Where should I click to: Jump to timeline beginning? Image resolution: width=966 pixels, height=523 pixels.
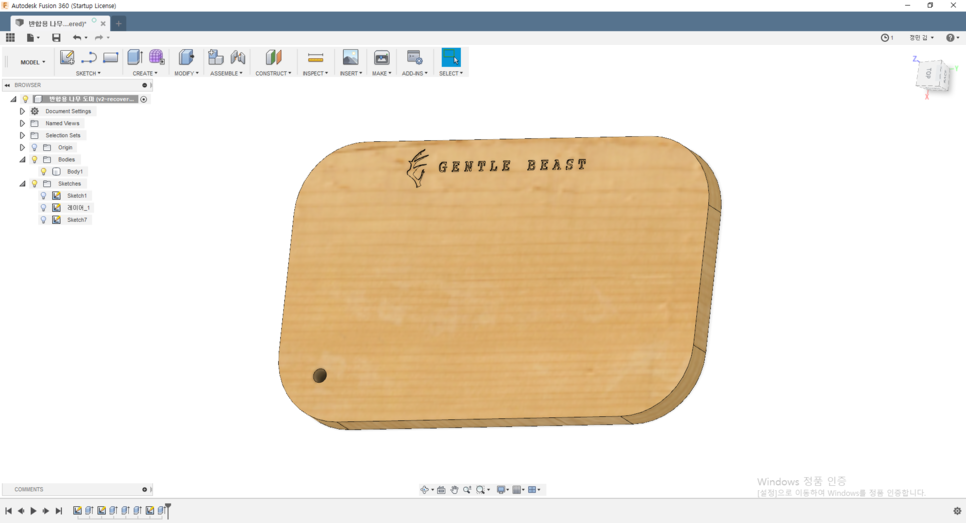8,511
